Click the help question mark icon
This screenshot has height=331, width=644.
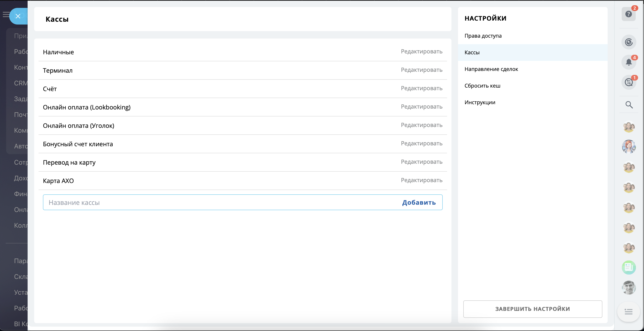[x=628, y=14]
